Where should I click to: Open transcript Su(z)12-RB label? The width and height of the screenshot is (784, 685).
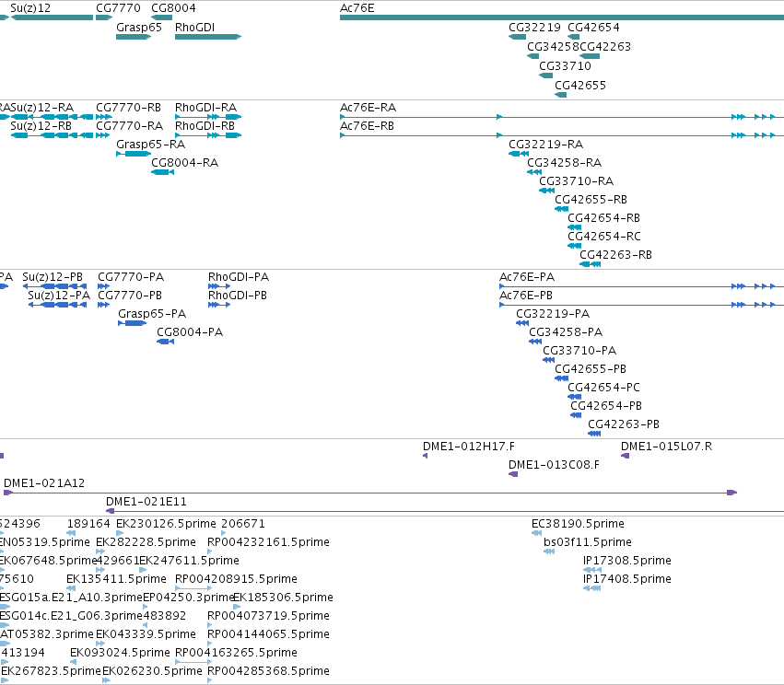[41, 126]
